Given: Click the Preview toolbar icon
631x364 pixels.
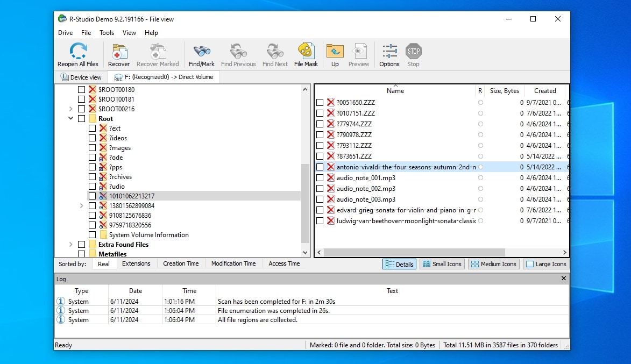Looking at the screenshot, I should 359,52.
